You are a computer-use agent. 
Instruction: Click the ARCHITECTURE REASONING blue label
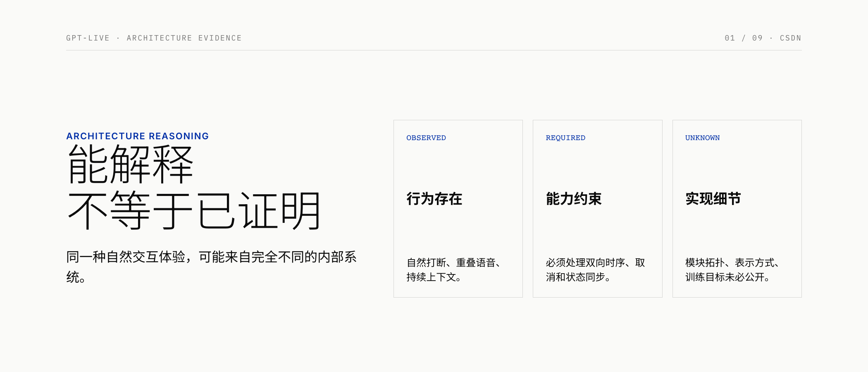[138, 136]
